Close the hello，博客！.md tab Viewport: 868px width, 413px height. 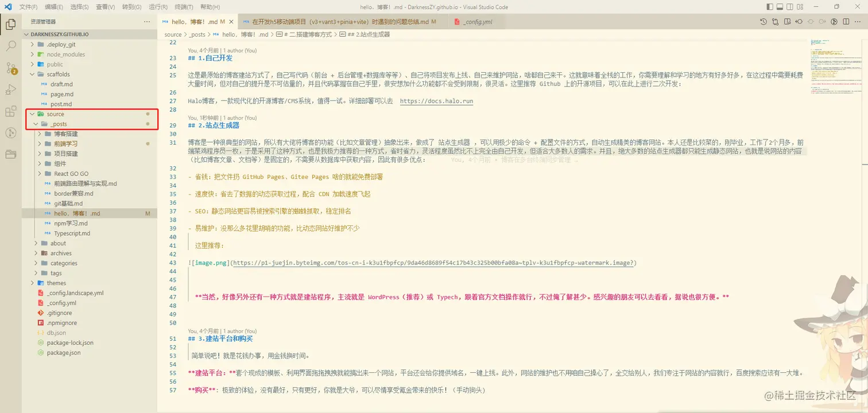tap(231, 22)
